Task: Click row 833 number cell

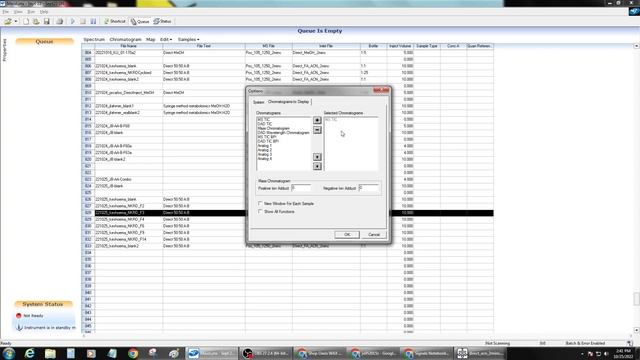Action: (88, 246)
